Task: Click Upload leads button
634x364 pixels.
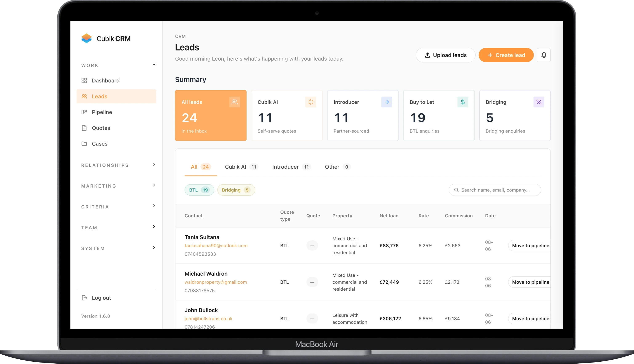Action: 445,55
